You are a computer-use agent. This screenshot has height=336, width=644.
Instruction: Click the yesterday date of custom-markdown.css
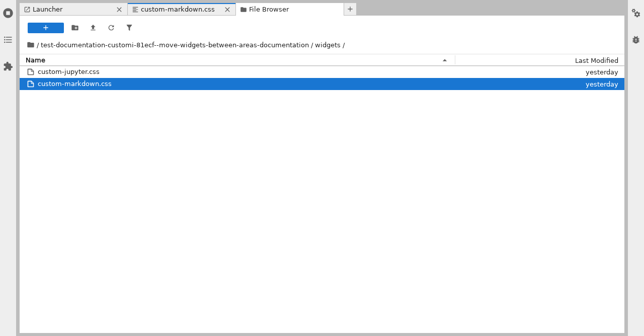(x=602, y=84)
